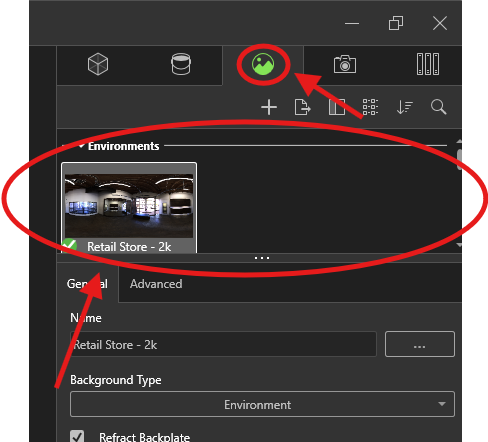The height and width of the screenshot is (442, 488).
Task: Select the Retail Store - 2k thumbnail
Action: tap(129, 207)
